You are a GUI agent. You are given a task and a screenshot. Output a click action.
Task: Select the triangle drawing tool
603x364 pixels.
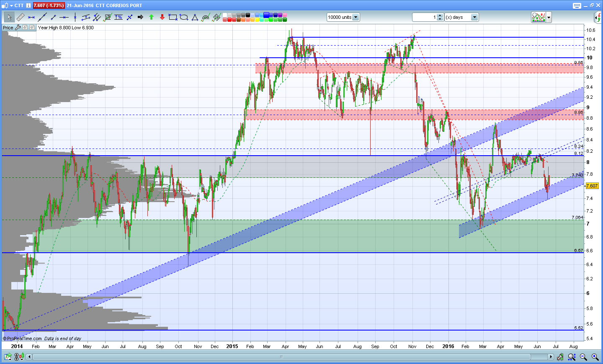coord(195,17)
